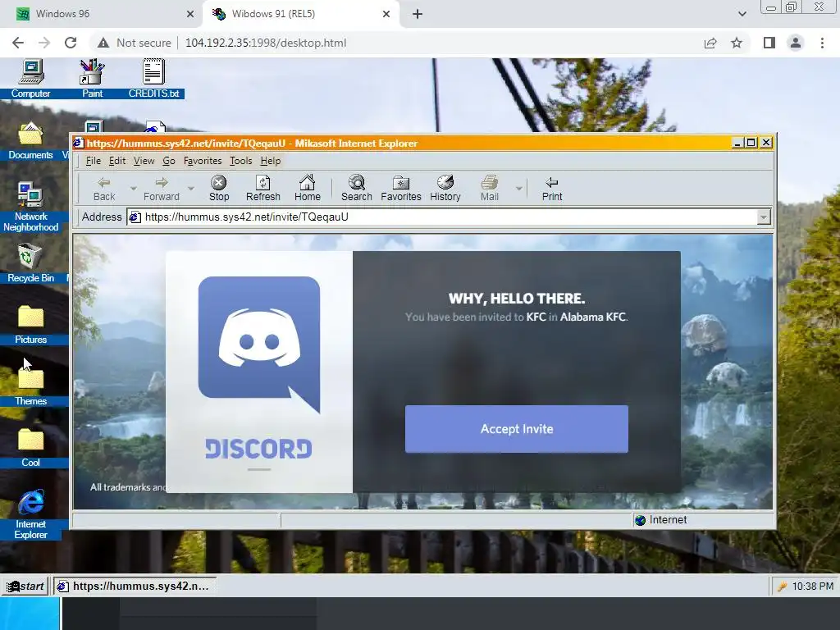Switch to Windows 96 browser tab

pos(102,14)
